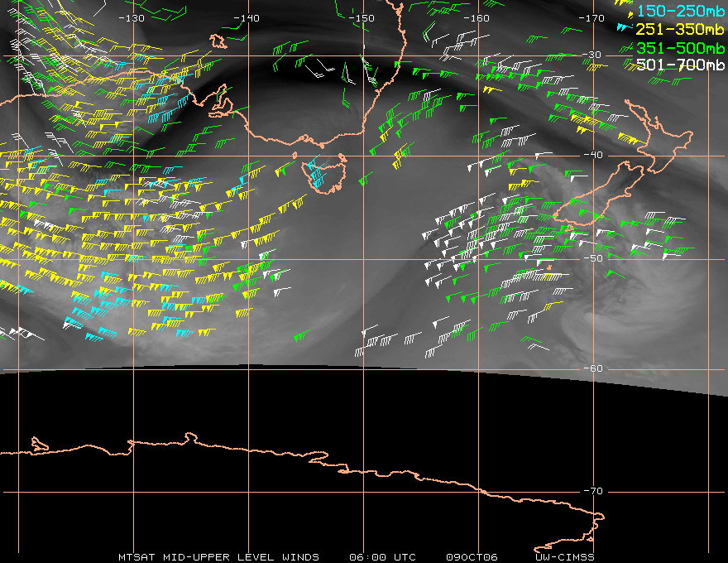Click the -130 longitude label

pyautogui.click(x=132, y=18)
